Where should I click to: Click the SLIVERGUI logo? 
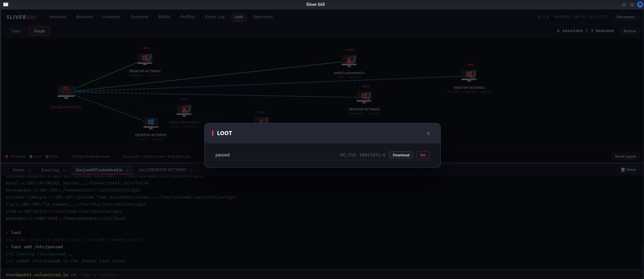click(21, 17)
